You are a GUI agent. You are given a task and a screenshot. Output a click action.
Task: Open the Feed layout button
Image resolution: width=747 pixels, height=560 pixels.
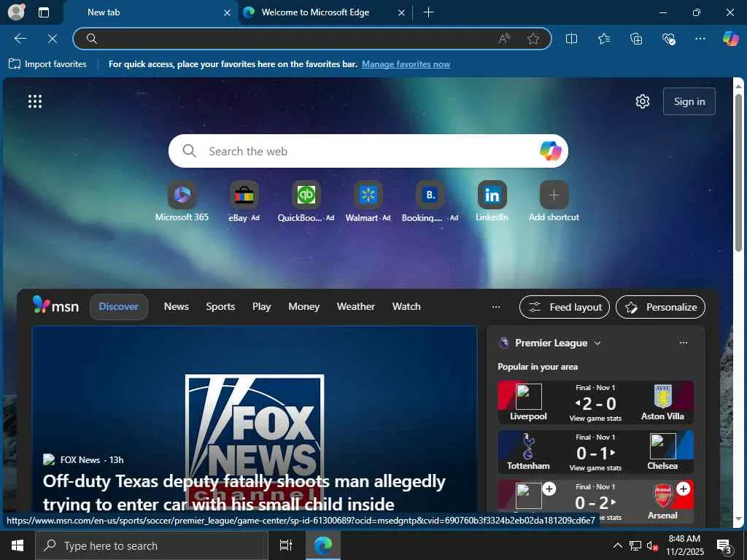[x=565, y=307]
